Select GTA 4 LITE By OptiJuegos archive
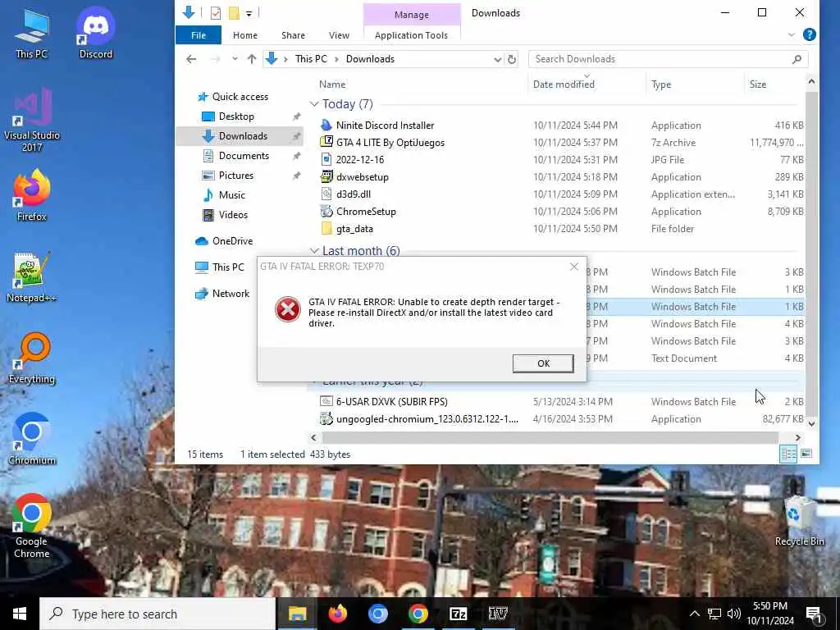The width and height of the screenshot is (840, 630). coord(390,143)
